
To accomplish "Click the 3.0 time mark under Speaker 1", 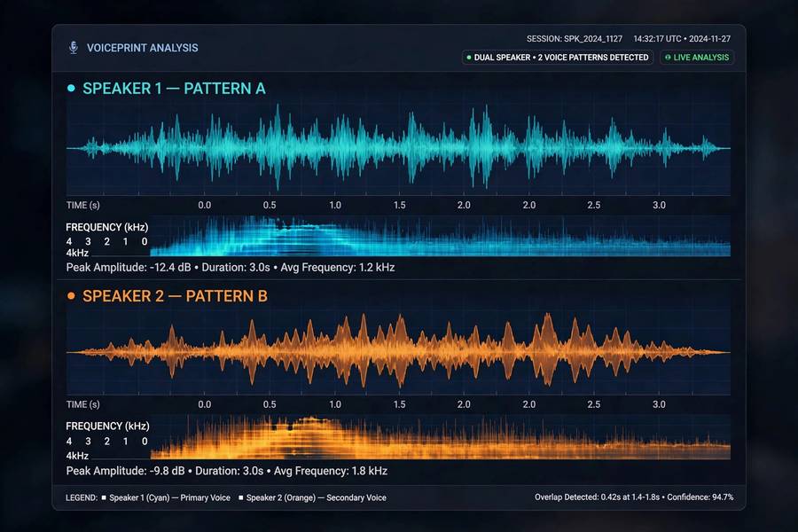I will tap(659, 205).
